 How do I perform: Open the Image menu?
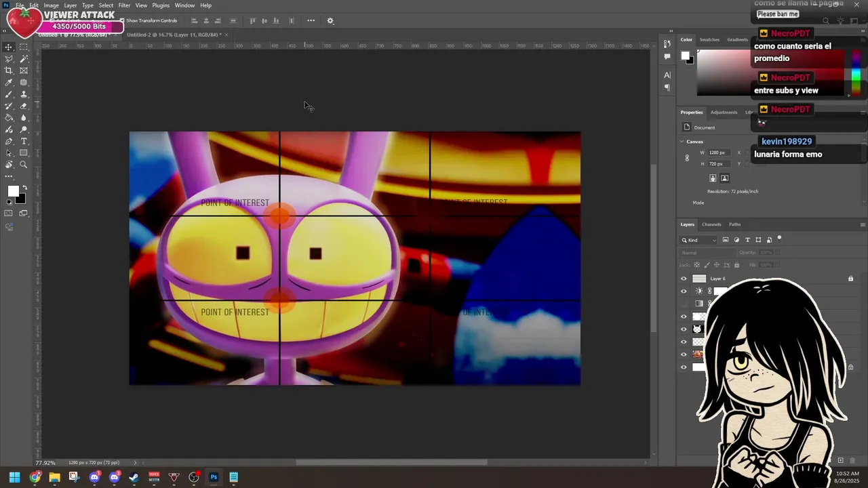[x=51, y=5]
